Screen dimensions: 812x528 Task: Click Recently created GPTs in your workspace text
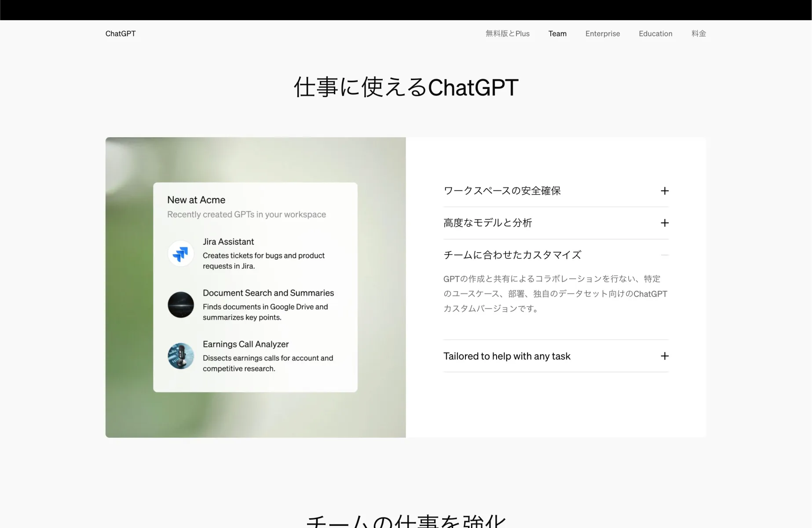[246, 214]
